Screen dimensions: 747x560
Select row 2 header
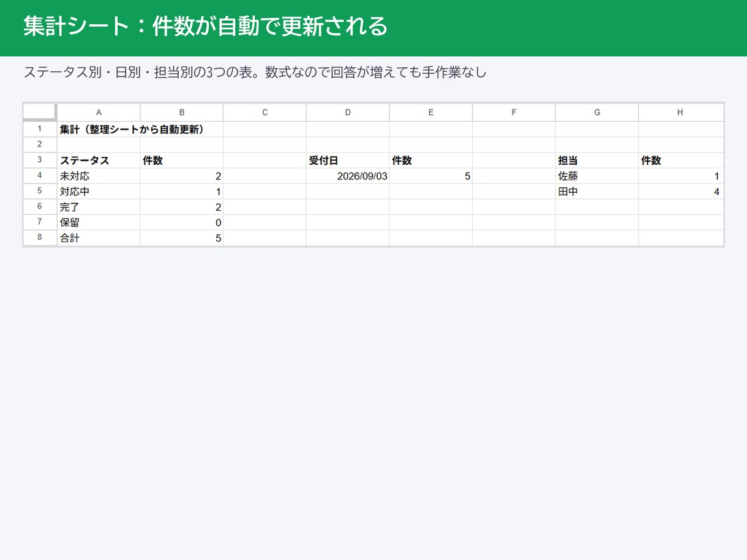40,145
